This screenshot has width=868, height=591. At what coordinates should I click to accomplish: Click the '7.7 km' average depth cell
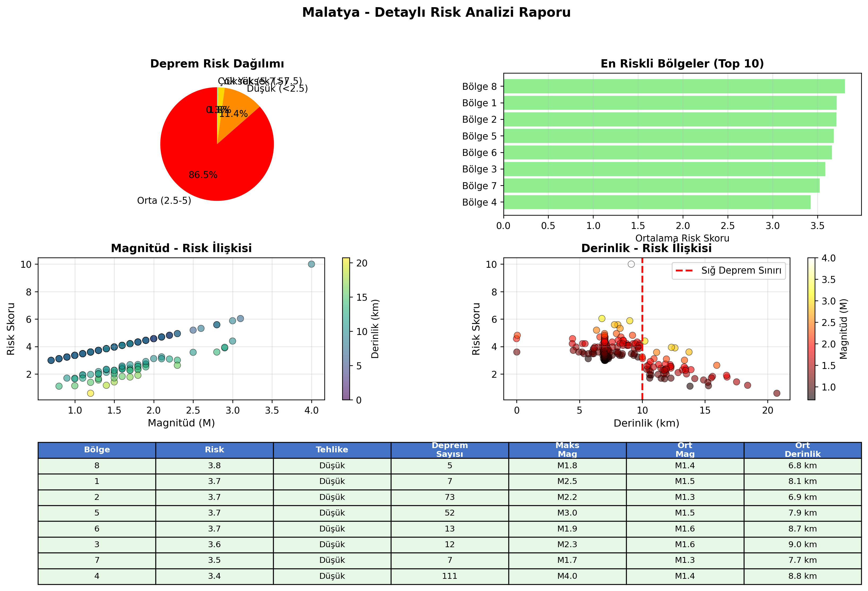tap(803, 560)
